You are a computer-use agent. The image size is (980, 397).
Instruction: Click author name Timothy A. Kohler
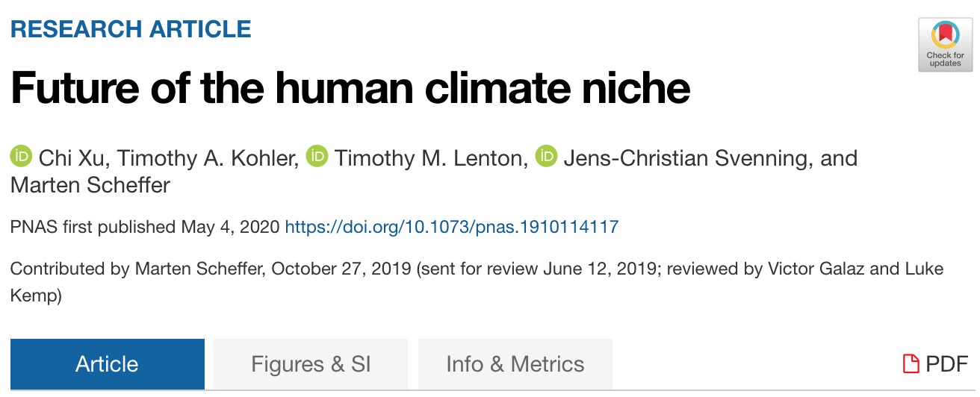(x=205, y=158)
